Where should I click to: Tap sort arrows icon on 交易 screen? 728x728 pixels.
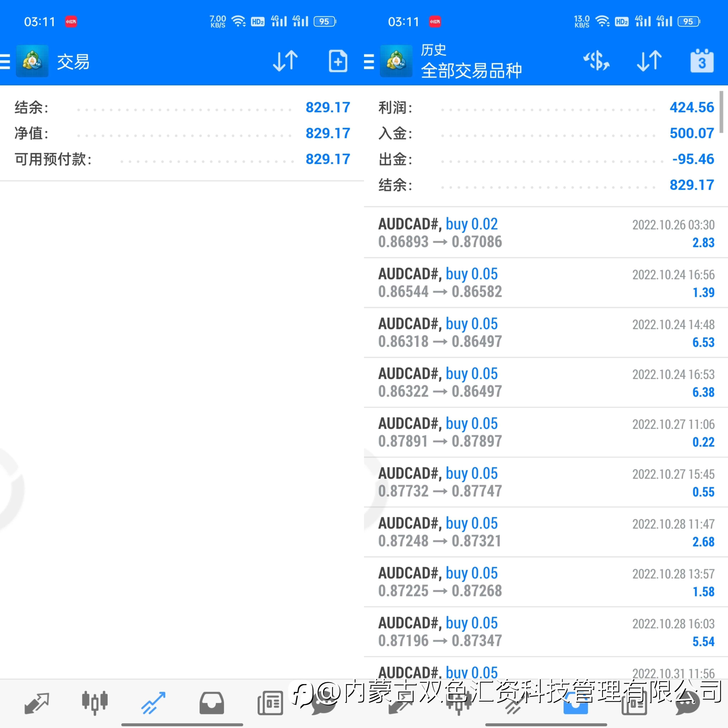coord(285,61)
